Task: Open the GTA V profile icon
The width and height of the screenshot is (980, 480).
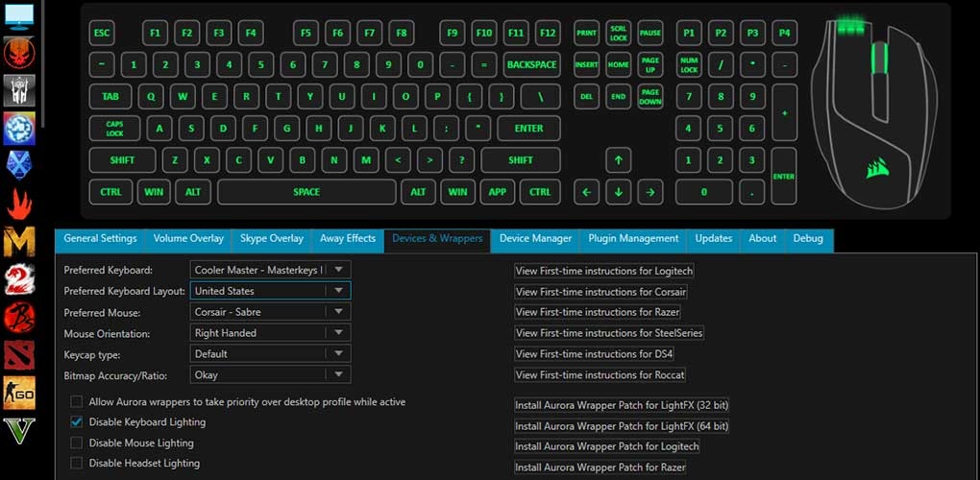Action: [x=19, y=431]
